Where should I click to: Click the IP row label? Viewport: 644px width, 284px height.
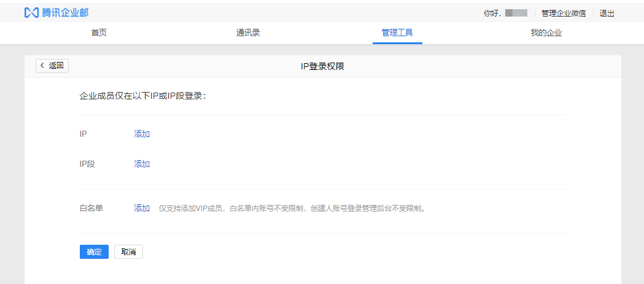click(x=83, y=134)
